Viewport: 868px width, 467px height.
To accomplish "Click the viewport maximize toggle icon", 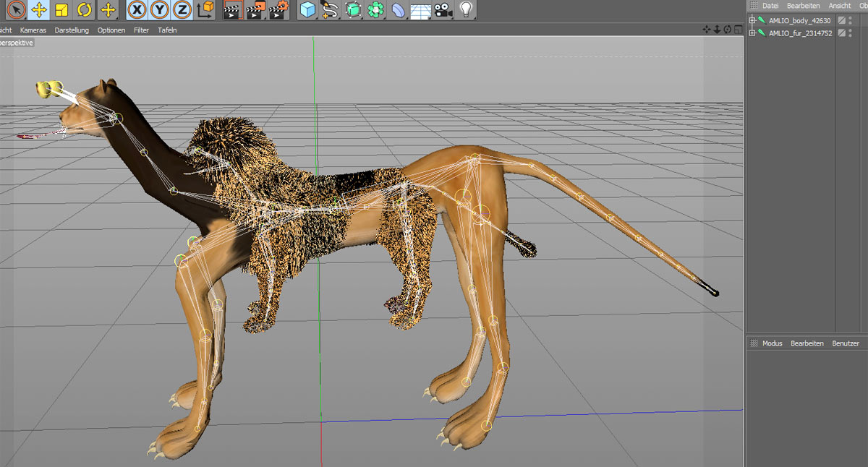I will click(737, 30).
